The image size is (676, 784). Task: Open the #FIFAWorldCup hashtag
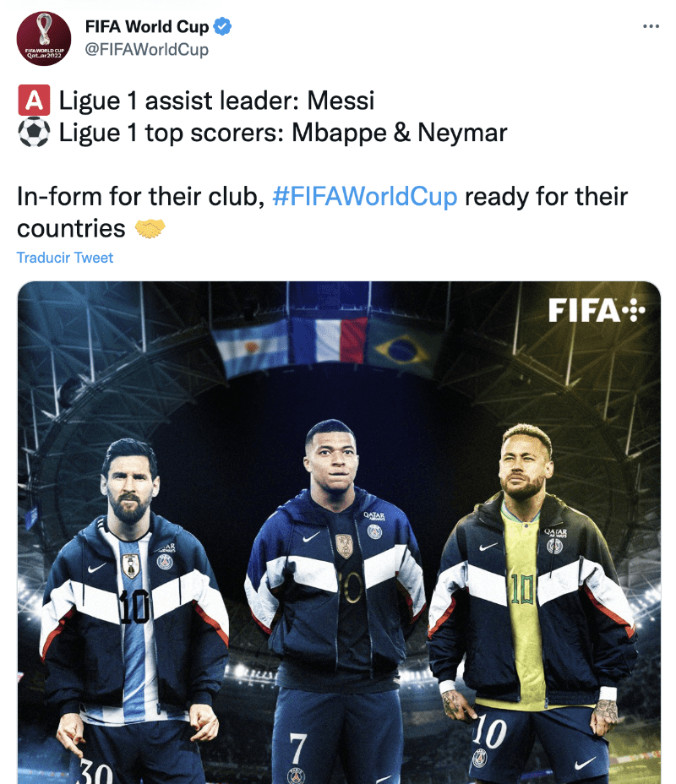coord(364,197)
